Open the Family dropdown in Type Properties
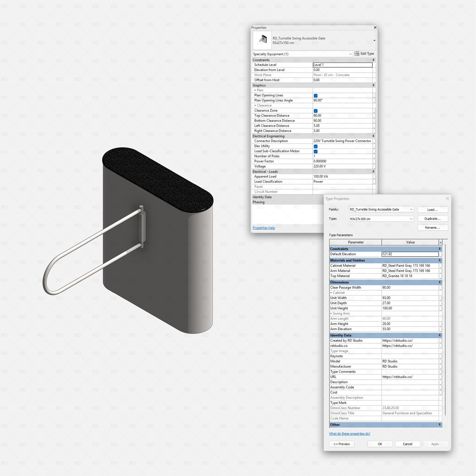Viewport: 476px width, 476px height. [381, 209]
